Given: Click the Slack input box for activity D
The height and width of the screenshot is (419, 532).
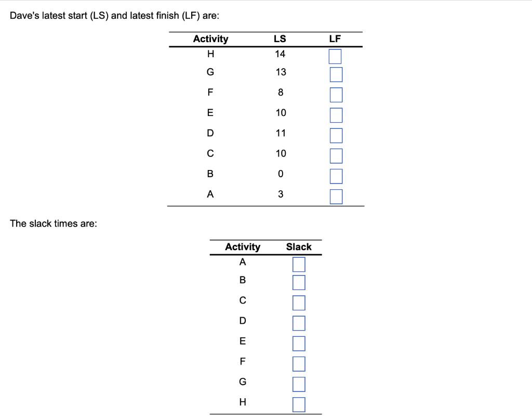Looking at the screenshot, I should [299, 323].
